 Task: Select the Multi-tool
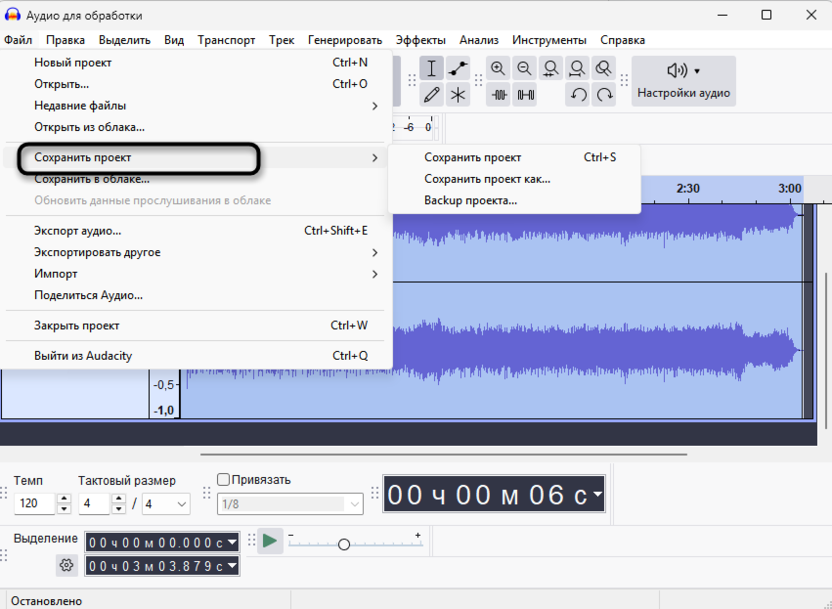[458, 95]
